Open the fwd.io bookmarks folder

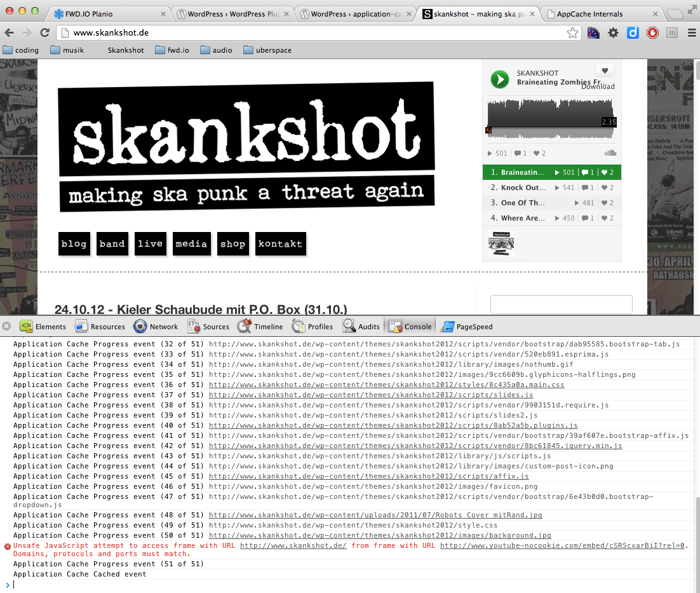click(172, 50)
